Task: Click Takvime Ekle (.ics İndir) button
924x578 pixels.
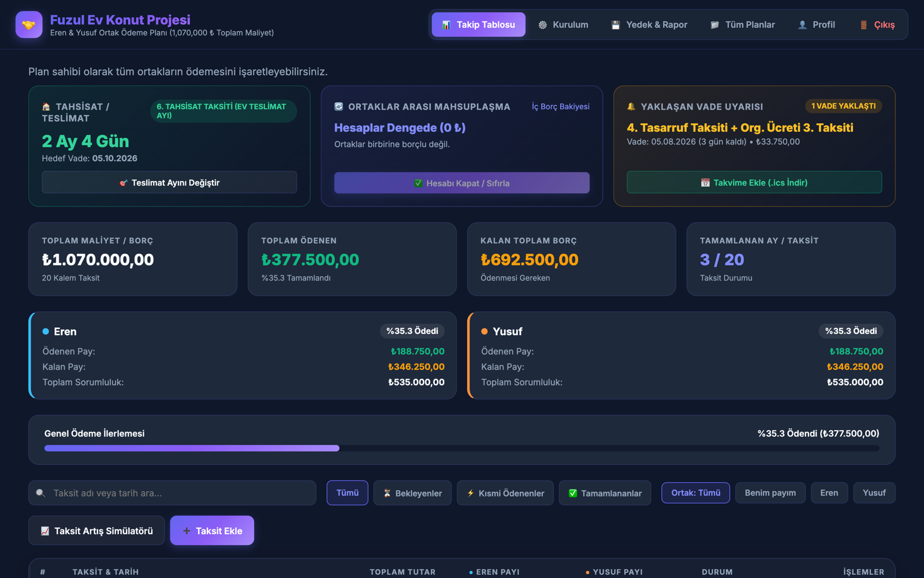Action: coord(754,183)
